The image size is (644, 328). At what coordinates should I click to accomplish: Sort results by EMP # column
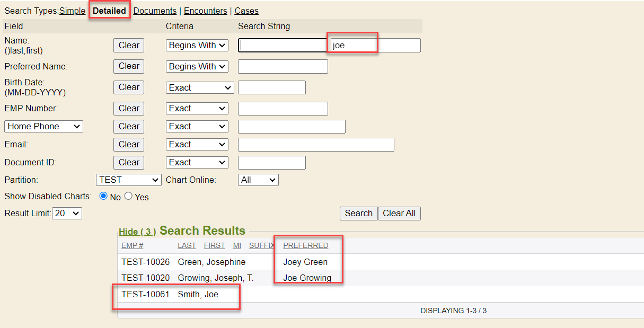pyautogui.click(x=133, y=245)
